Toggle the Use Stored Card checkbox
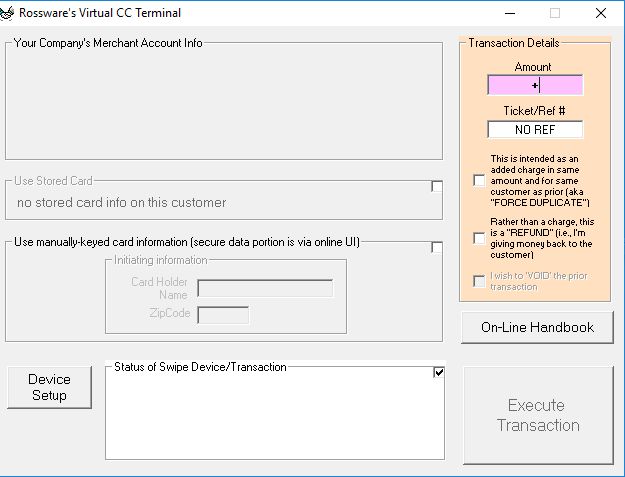The image size is (625, 477). [x=437, y=186]
